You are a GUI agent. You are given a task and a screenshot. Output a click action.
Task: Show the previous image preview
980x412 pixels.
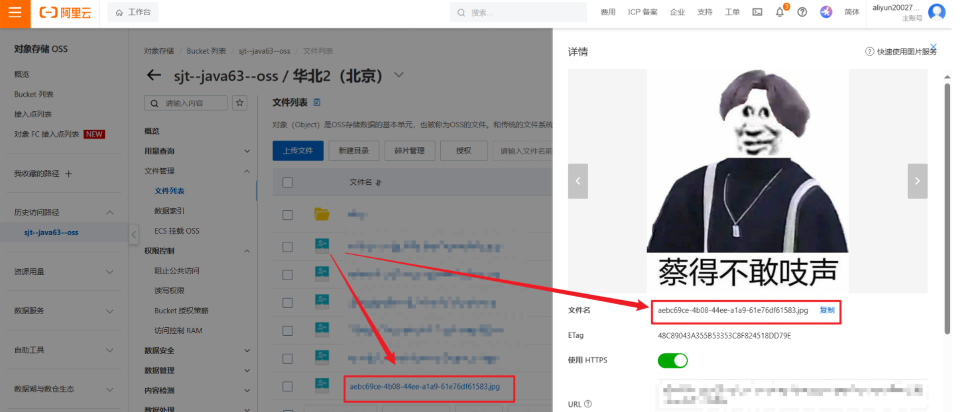pos(578,181)
